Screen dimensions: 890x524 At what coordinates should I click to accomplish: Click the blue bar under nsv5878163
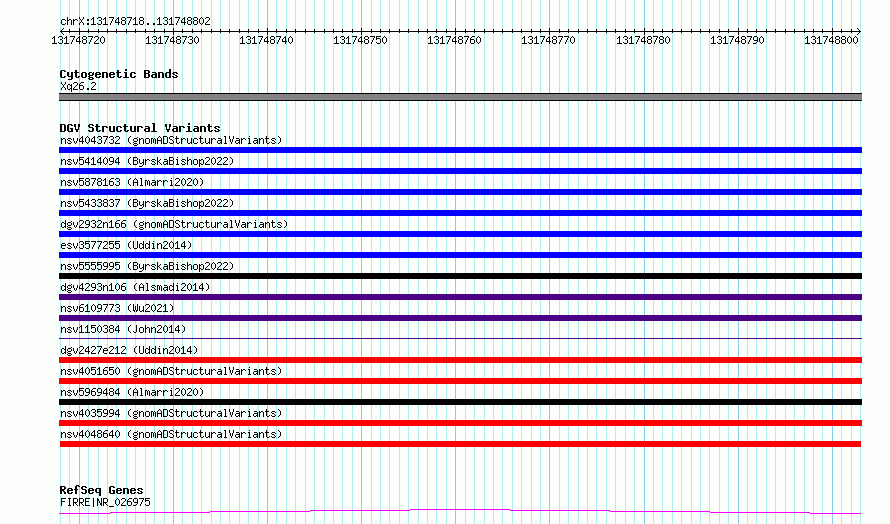tap(460, 192)
